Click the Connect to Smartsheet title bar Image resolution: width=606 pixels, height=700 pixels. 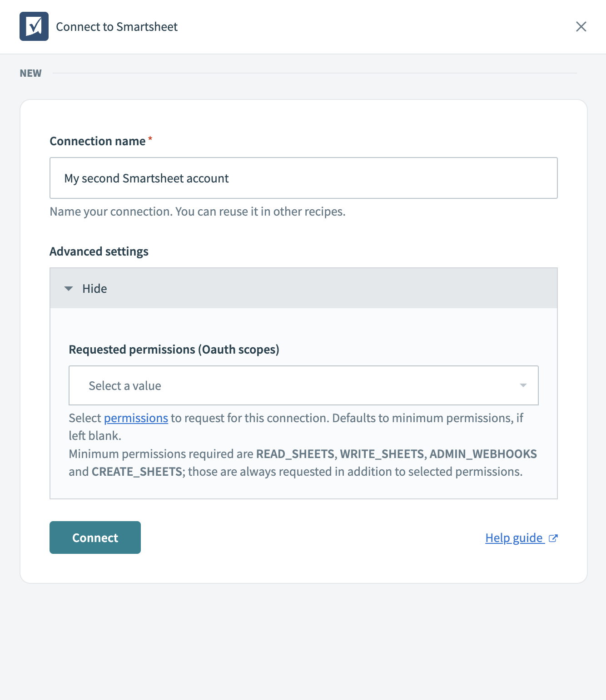click(116, 26)
